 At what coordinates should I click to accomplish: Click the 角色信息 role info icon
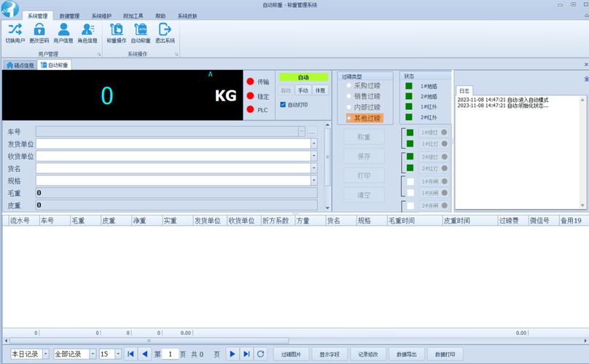[87, 30]
